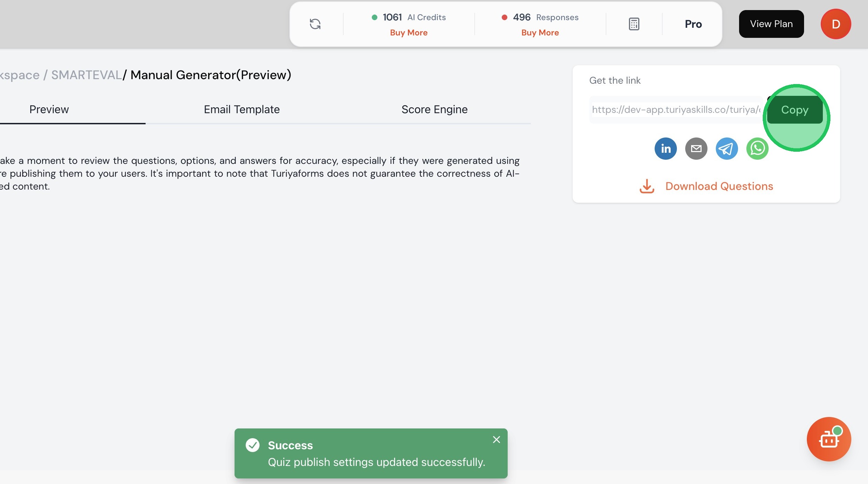This screenshot has width=868, height=484.
Task: Buy More Responses link
Action: (x=540, y=33)
